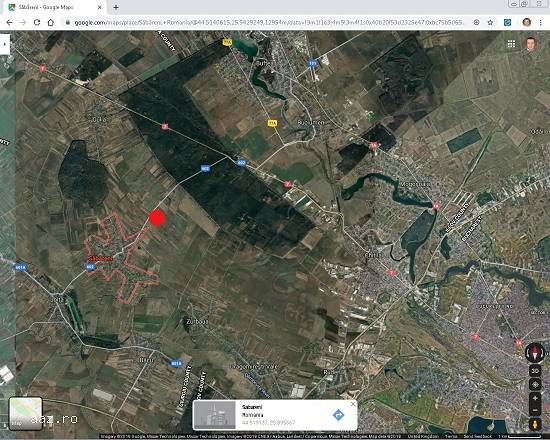Open the Chrome profile avatar in toolbar
Image resolution: width=550 pixels, height=440 pixels.
click(x=526, y=22)
